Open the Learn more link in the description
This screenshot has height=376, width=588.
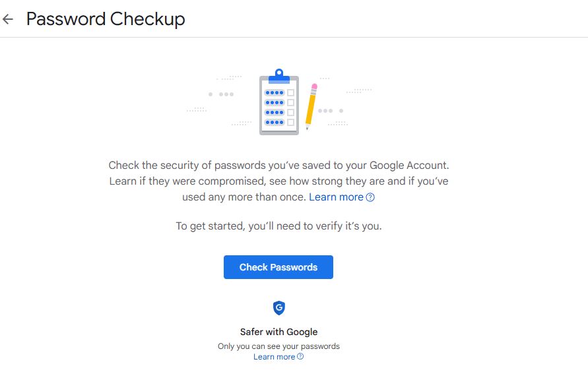pyautogui.click(x=336, y=197)
